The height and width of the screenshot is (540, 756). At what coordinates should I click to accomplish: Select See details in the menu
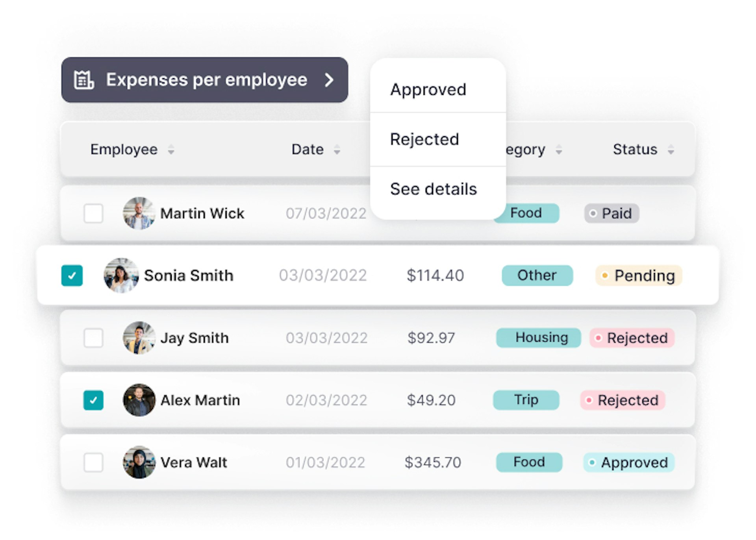(x=433, y=189)
